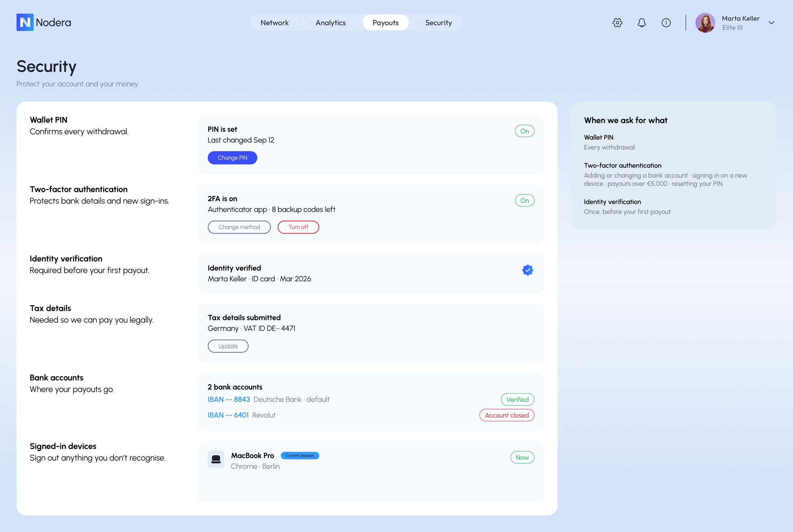Open IBAN ending 8843 link

click(x=229, y=399)
